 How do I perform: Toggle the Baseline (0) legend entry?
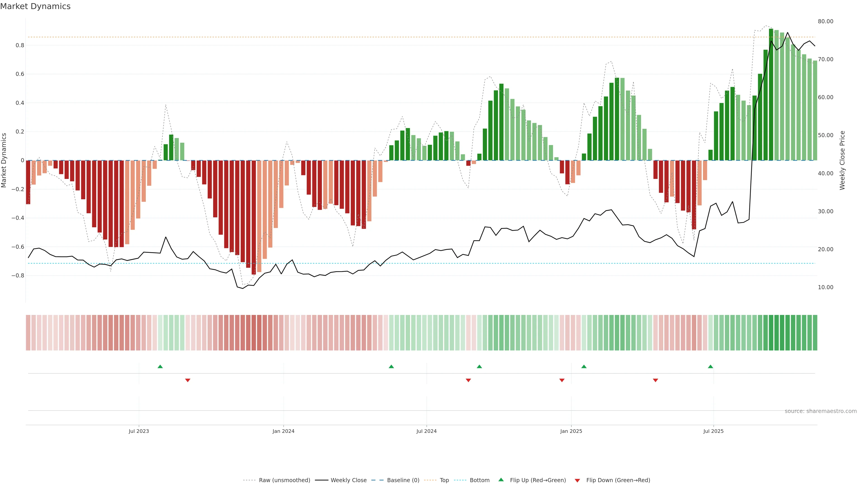[403, 480]
